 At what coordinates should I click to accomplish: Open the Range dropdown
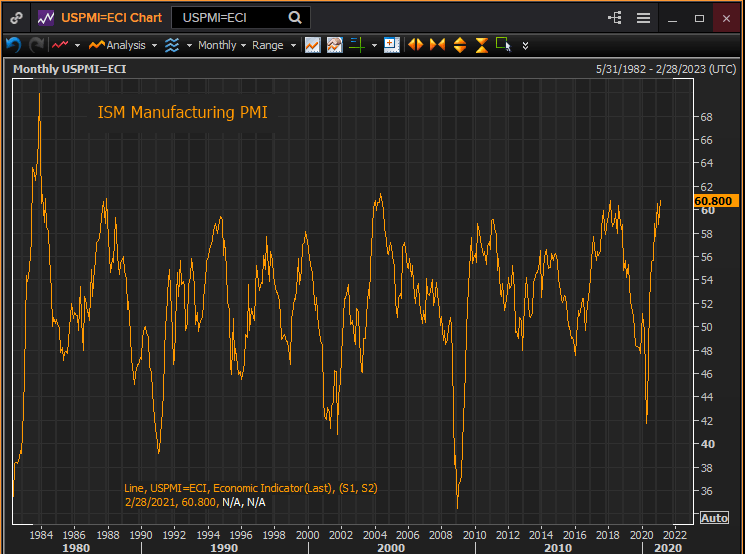273,45
